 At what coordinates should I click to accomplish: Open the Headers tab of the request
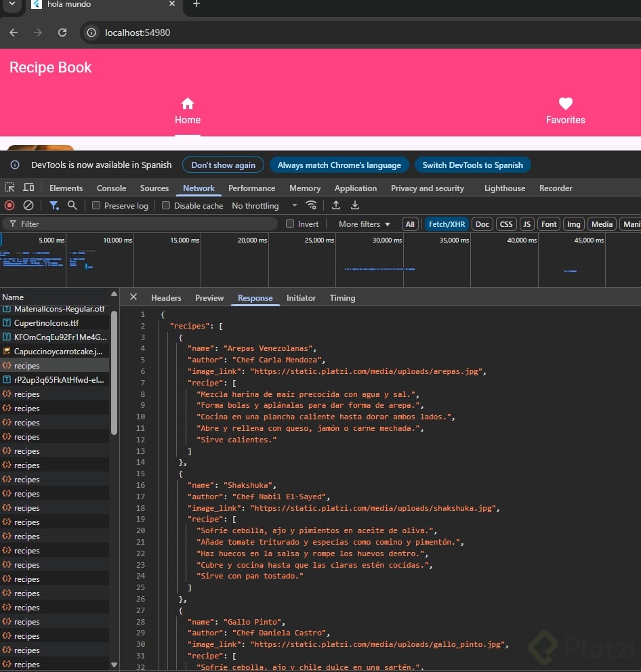[x=166, y=298]
